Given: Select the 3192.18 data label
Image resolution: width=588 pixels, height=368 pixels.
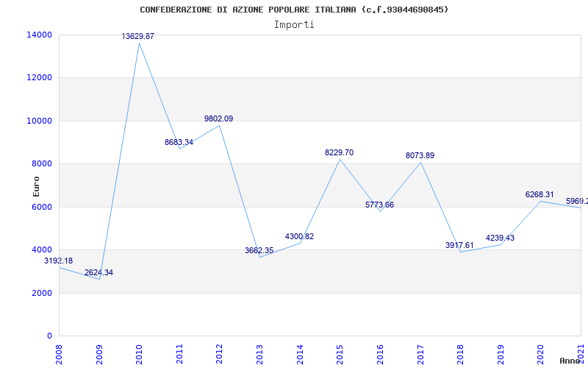Looking at the screenshot, I should click(59, 261).
